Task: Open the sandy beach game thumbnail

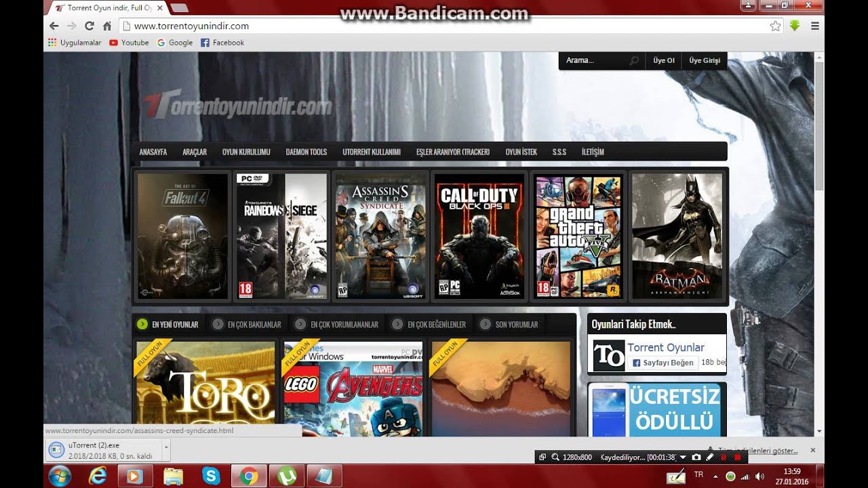Action: pyautogui.click(x=500, y=388)
